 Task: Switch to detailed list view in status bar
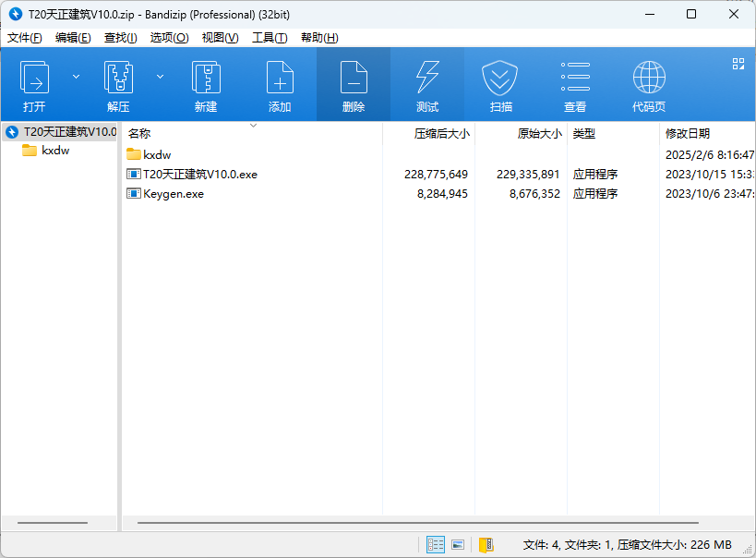436,544
